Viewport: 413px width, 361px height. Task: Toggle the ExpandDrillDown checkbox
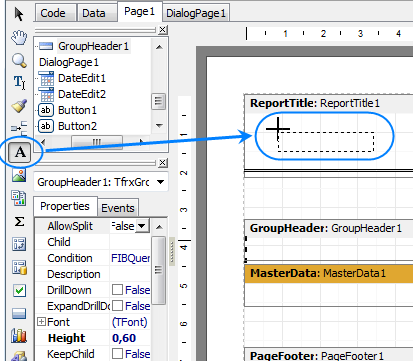coord(117,306)
